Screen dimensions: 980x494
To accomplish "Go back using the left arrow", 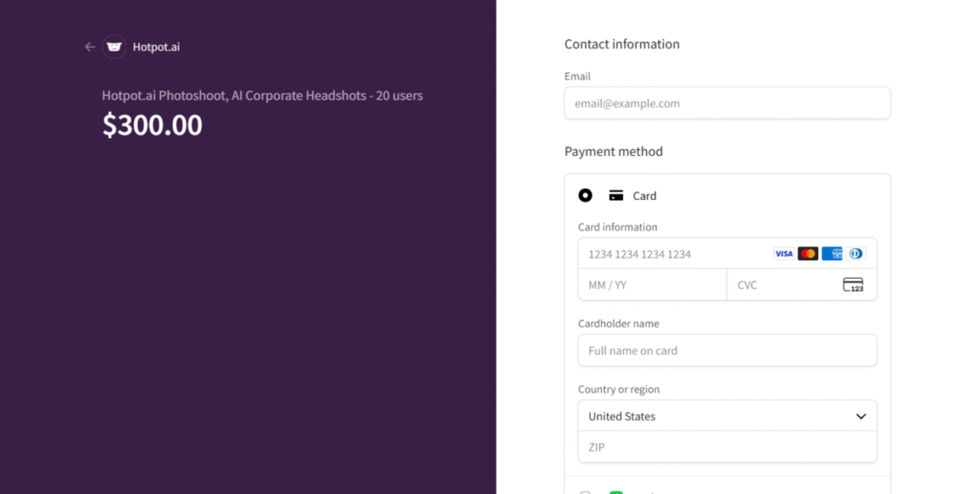I will 90,47.
